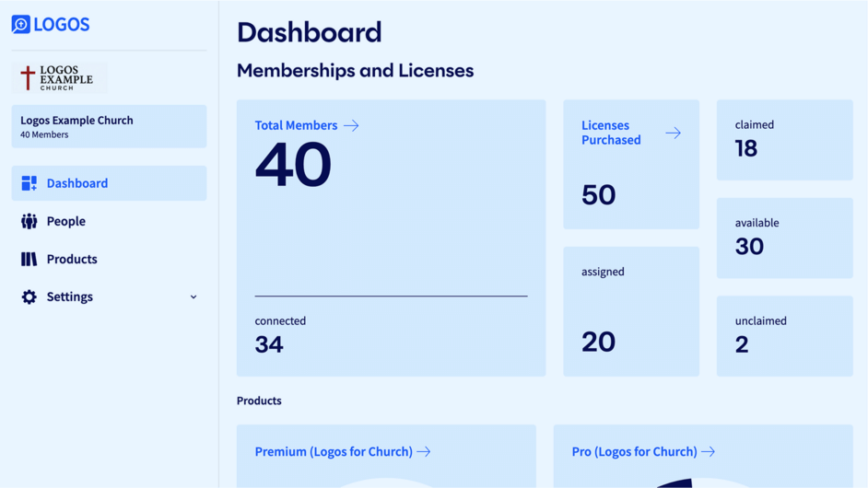The image size is (868, 488).
Task: Open the Licenses Purchased link
Action: (x=611, y=133)
